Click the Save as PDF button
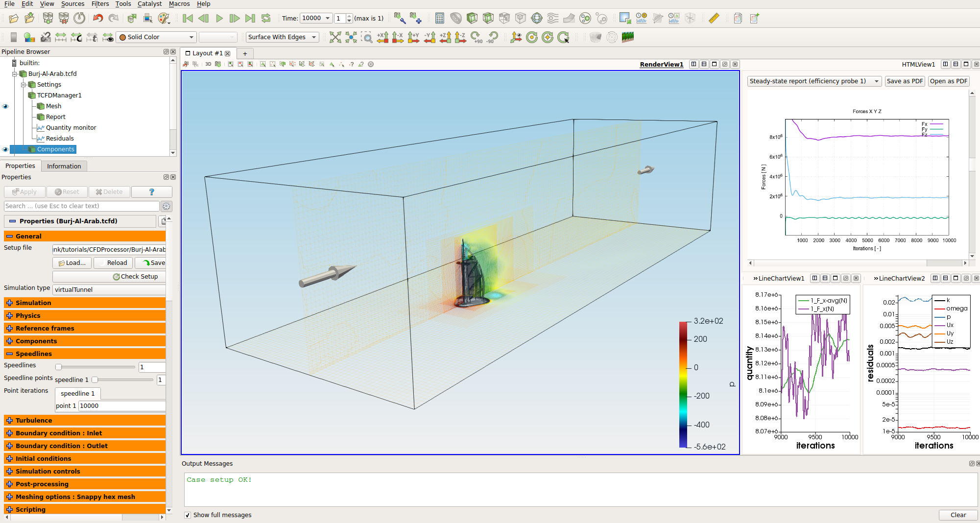This screenshot has width=980, height=523. 904,81
